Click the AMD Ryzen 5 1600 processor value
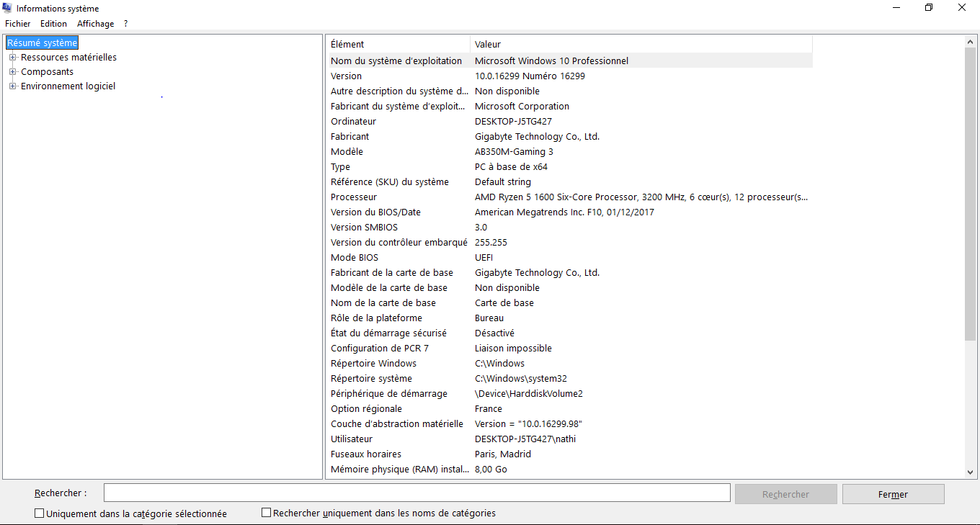The image size is (980, 525). click(x=641, y=197)
